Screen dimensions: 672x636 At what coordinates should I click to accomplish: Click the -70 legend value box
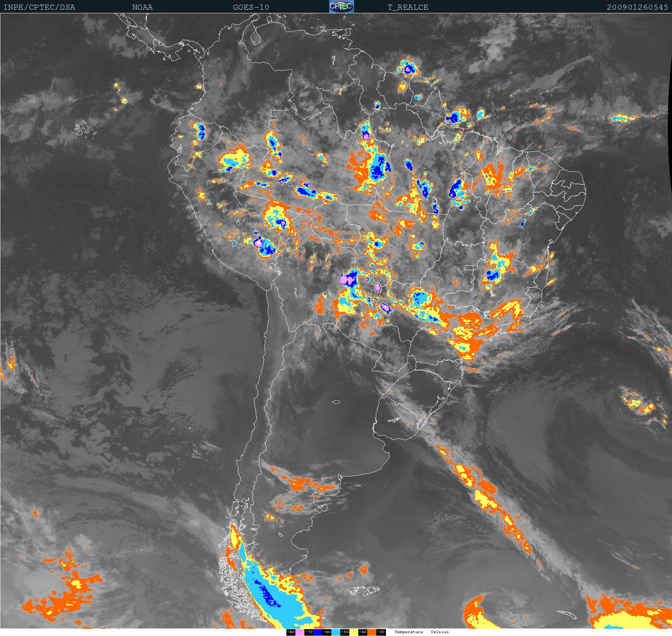(x=309, y=632)
